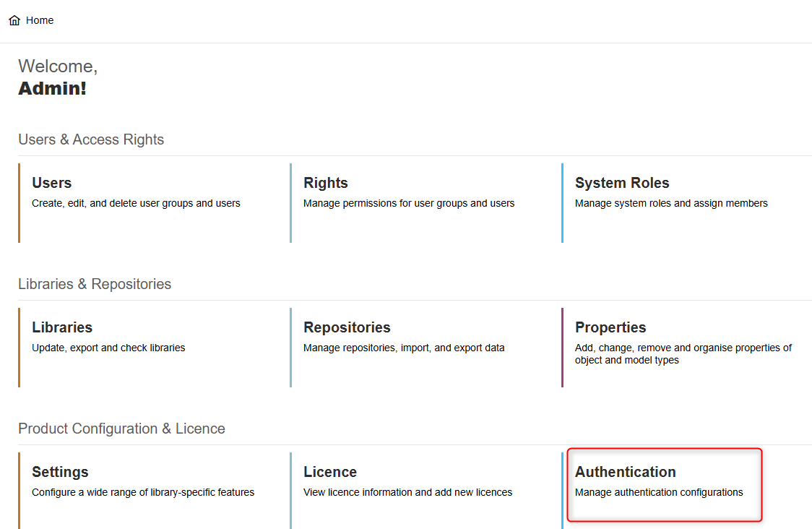Viewport: 812px width, 529px height.
Task: Click 'Configure a wide range of library-specific features'
Action: [143, 492]
